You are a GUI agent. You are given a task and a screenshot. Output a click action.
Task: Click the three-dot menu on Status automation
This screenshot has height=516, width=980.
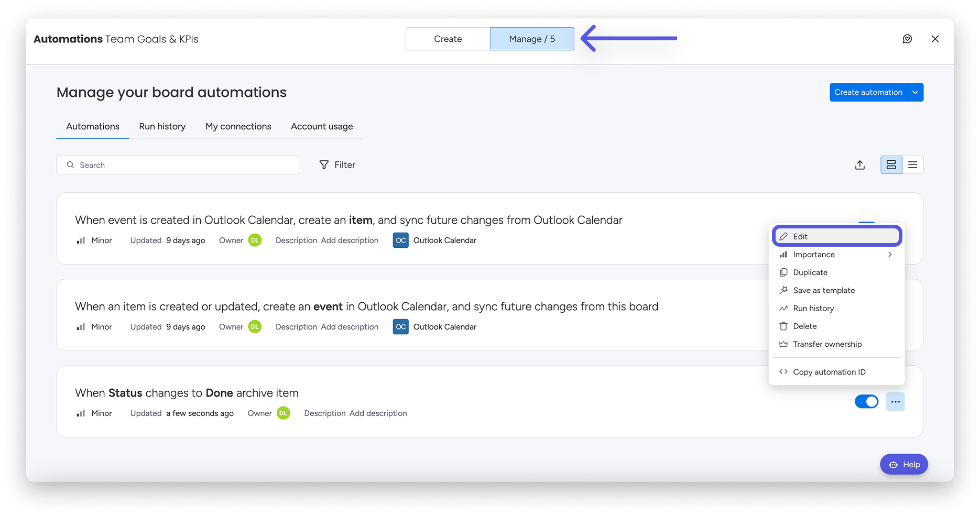pyautogui.click(x=895, y=402)
